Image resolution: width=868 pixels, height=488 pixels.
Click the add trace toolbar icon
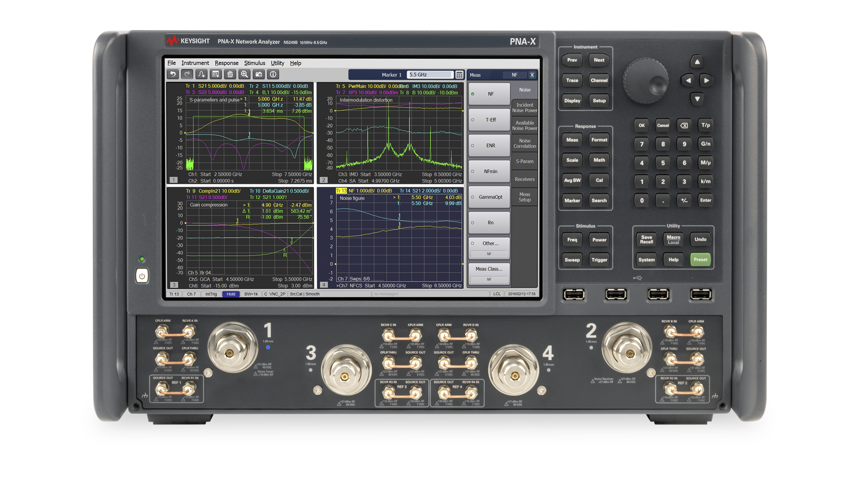click(201, 75)
